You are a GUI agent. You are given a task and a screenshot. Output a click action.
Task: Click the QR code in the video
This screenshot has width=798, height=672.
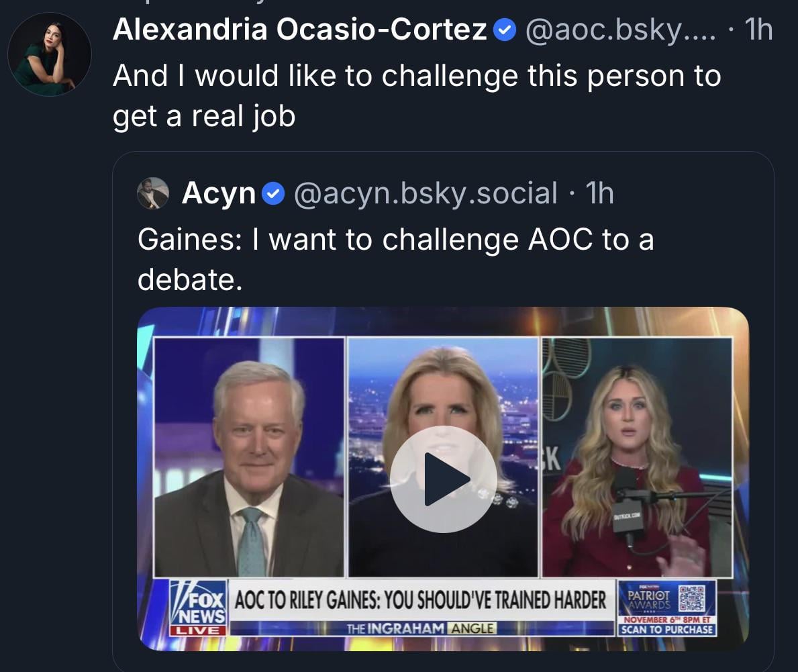(691, 597)
